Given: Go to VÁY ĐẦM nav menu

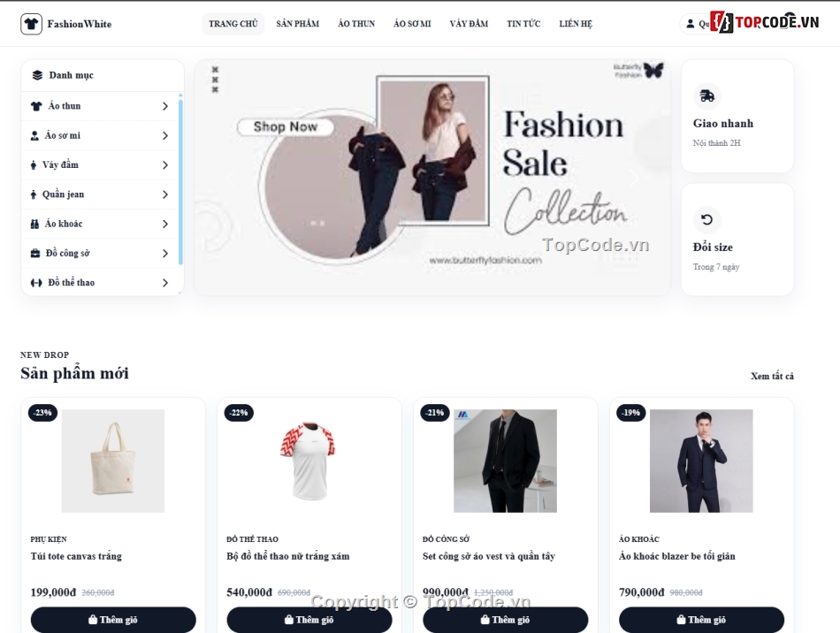Looking at the screenshot, I should 469,24.
